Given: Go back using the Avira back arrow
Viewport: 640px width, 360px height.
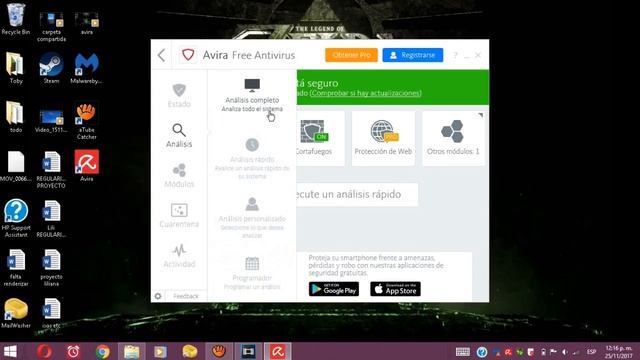Looking at the screenshot, I should pos(162,55).
